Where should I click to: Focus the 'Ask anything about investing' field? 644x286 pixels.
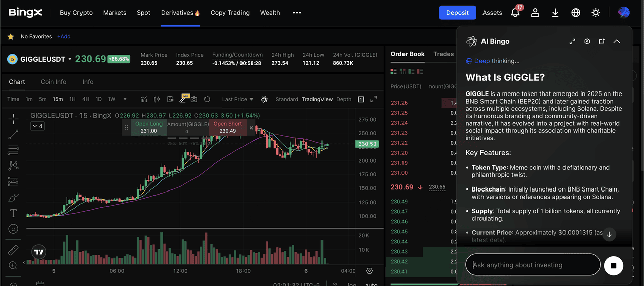coord(533,265)
